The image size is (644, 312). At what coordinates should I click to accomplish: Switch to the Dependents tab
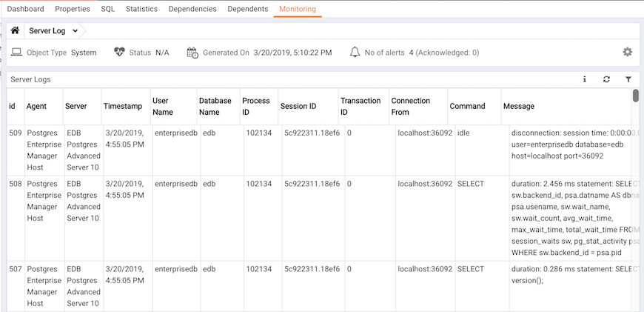(248, 9)
